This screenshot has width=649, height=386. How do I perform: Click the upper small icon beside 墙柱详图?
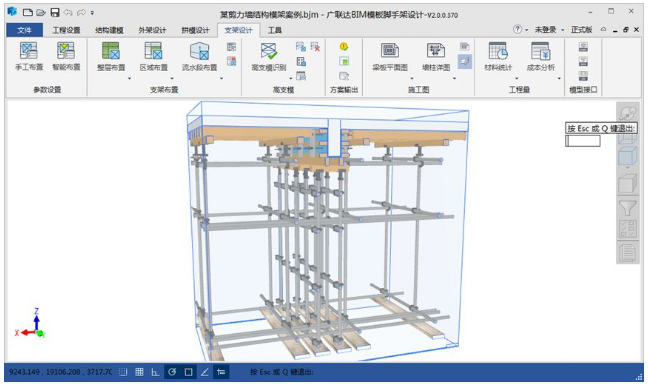tap(465, 47)
